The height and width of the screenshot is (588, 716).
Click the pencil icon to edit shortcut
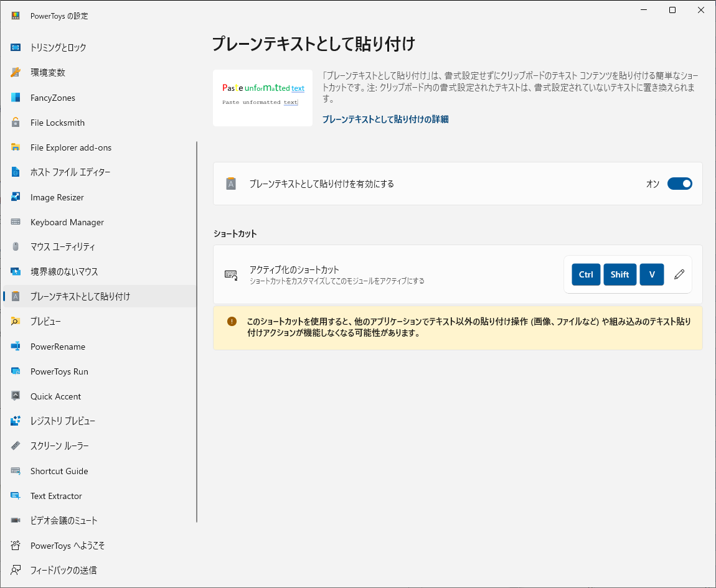(679, 274)
